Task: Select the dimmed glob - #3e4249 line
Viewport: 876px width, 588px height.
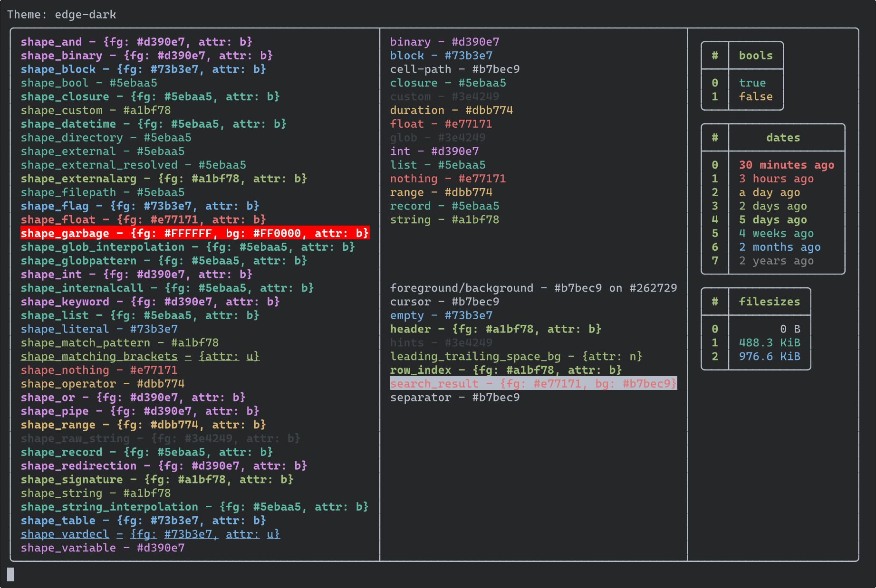Action: tap(438, 138)
